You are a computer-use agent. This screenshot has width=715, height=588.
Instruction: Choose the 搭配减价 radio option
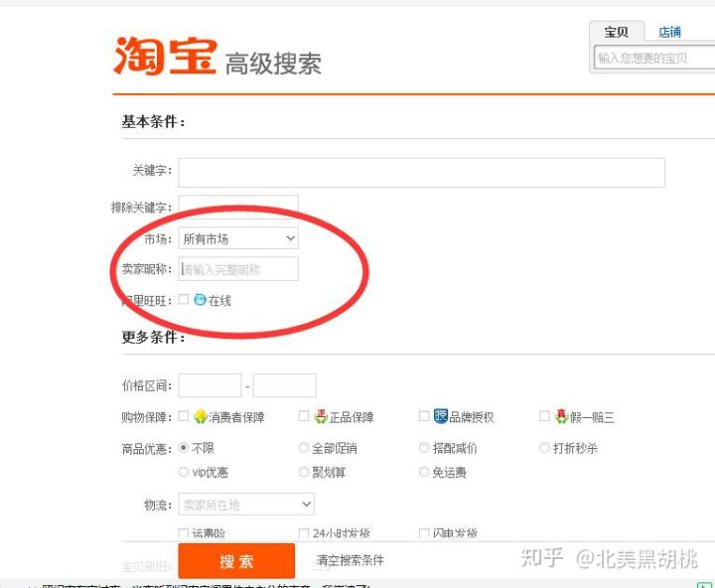click(x=424, y=448)
